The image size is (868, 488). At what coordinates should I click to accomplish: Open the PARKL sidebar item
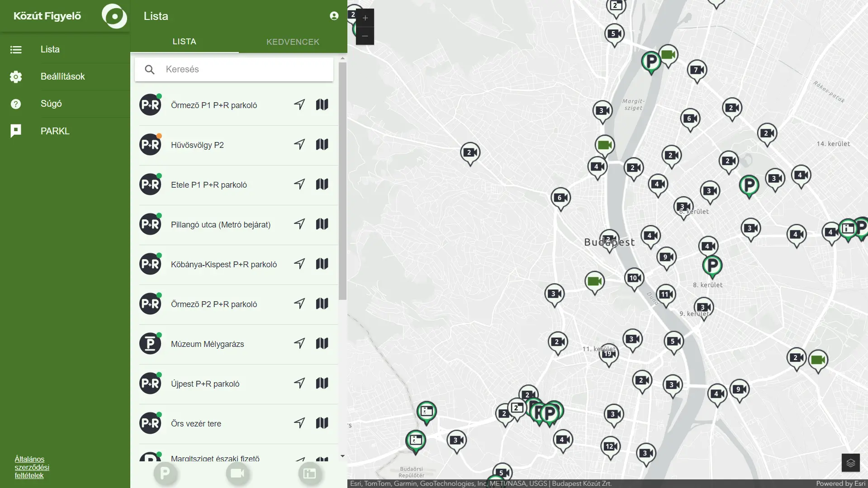pos(55,131)
